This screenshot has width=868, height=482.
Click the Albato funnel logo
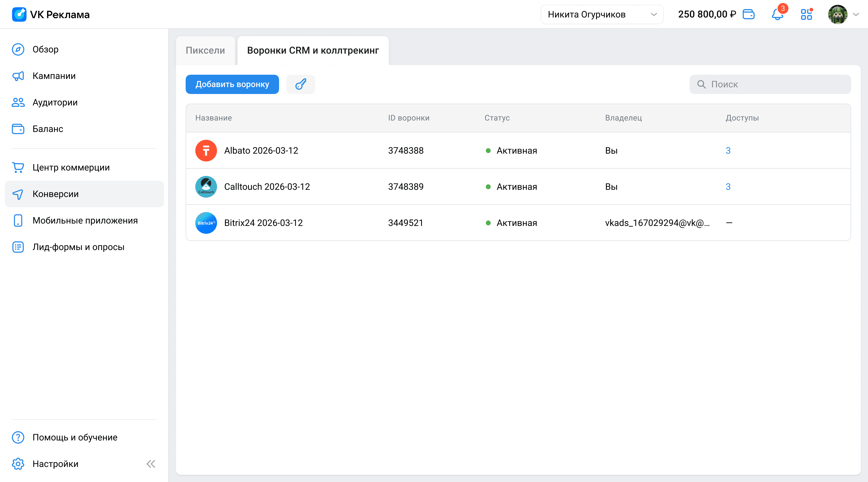point(206,151)
